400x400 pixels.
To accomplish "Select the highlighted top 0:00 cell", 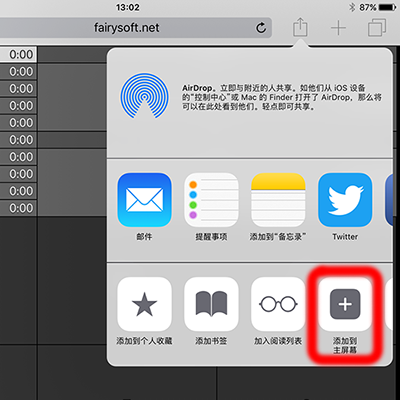I will click(18, 54).
